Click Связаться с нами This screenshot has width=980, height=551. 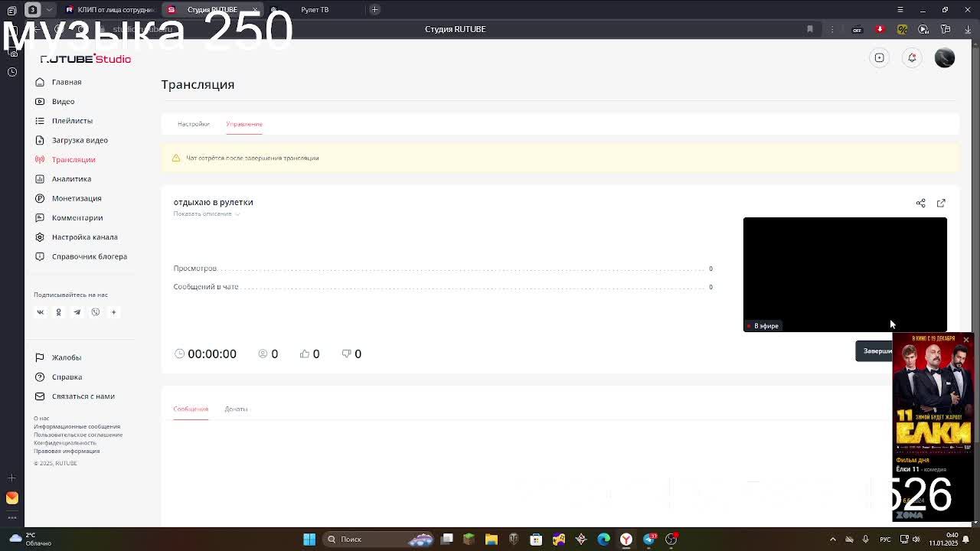click(75, 396)
